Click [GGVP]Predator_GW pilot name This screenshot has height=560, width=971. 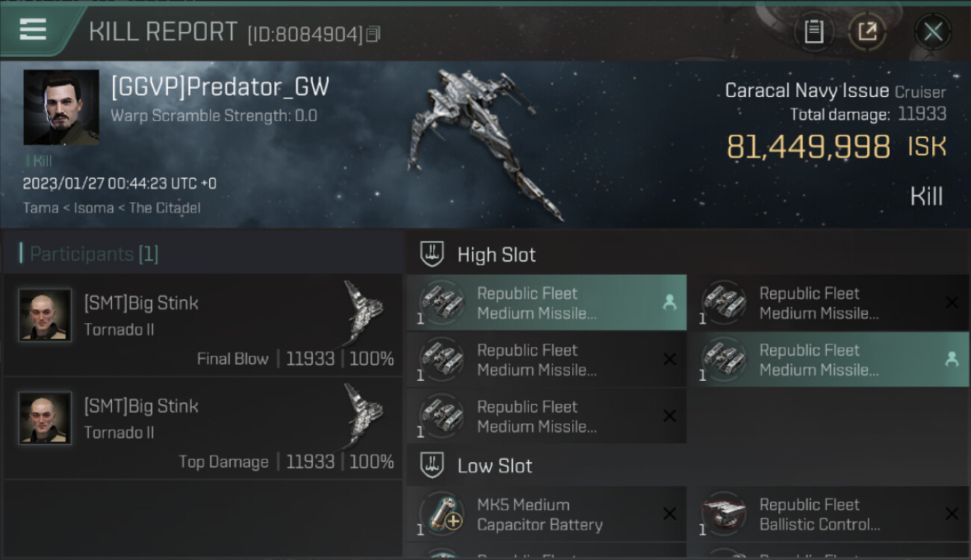(x=220, y=87)
